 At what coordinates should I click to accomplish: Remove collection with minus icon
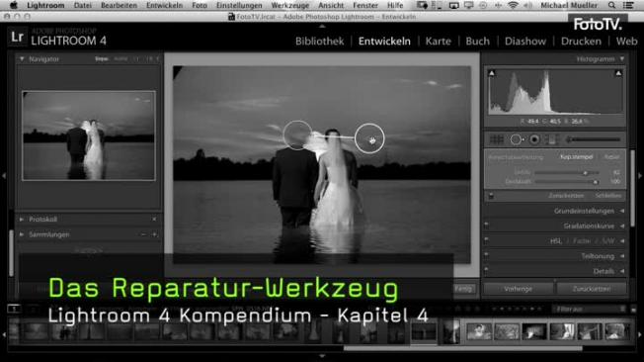pyautogui.click(x=143, y=234)
